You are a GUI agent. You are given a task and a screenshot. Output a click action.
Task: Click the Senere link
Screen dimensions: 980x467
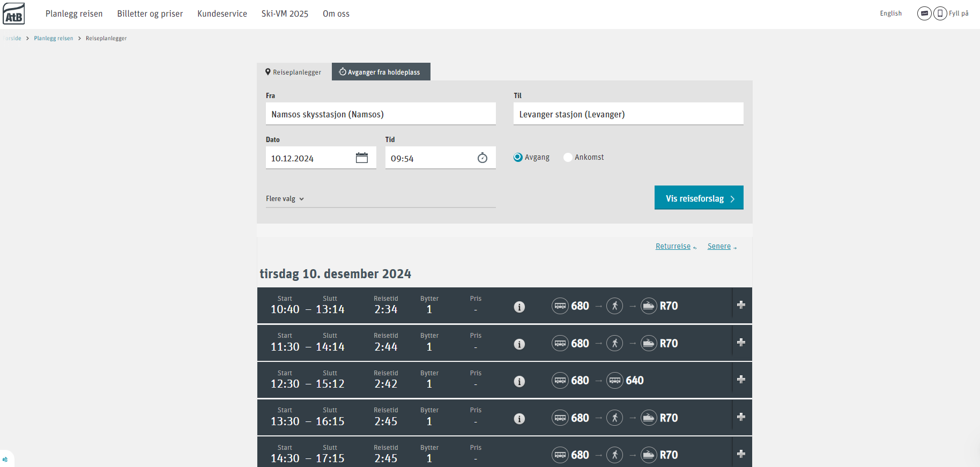pos(719,246)
